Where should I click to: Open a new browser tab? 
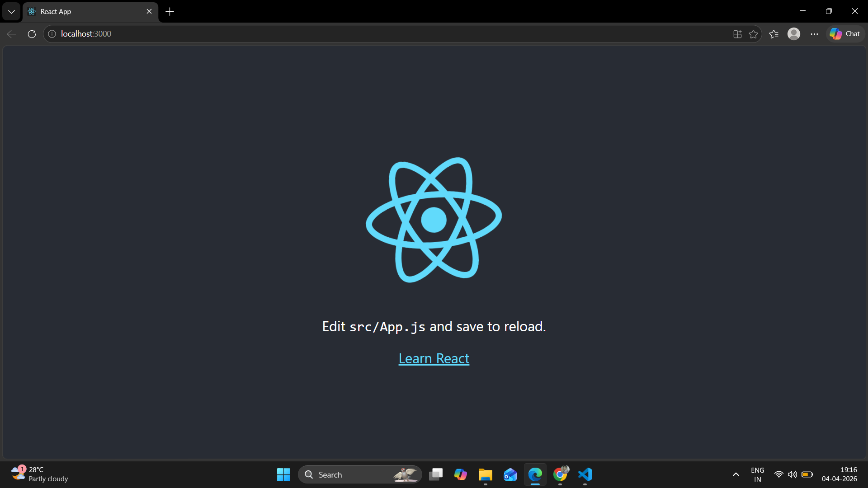tap(170, 12)
